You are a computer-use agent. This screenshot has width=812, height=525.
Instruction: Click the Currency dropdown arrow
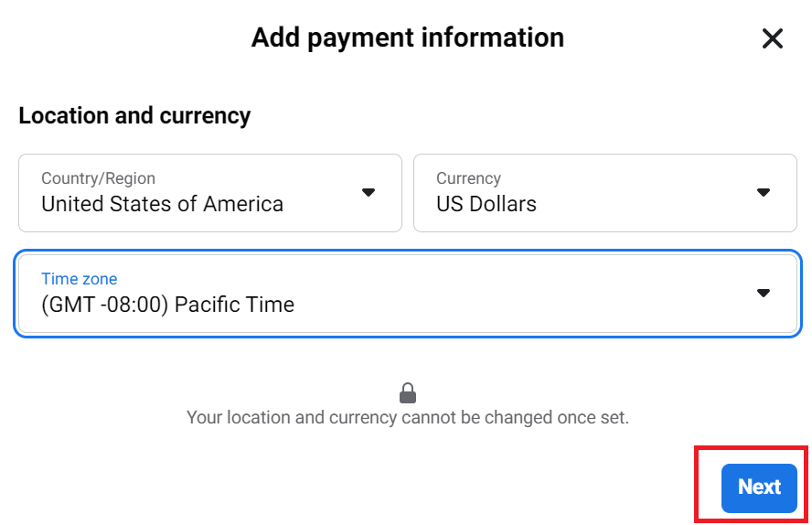(764, 193)
